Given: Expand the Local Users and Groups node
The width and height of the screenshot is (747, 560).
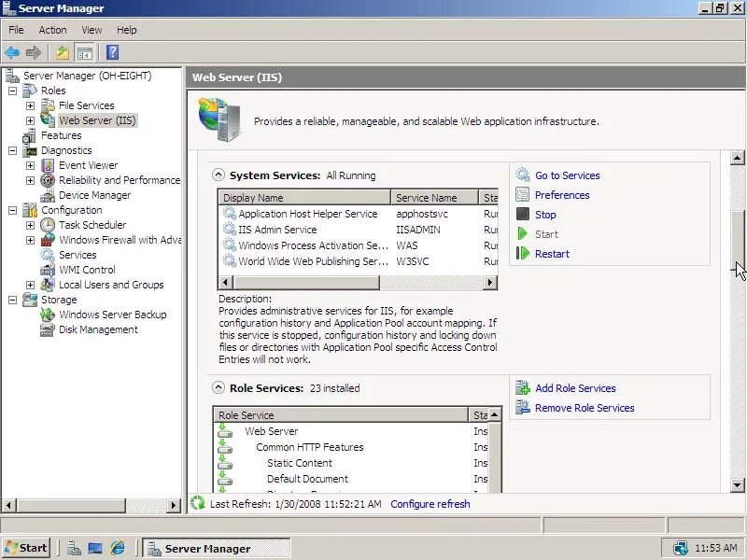Looking at the screenshot, I should pos(31,285).
